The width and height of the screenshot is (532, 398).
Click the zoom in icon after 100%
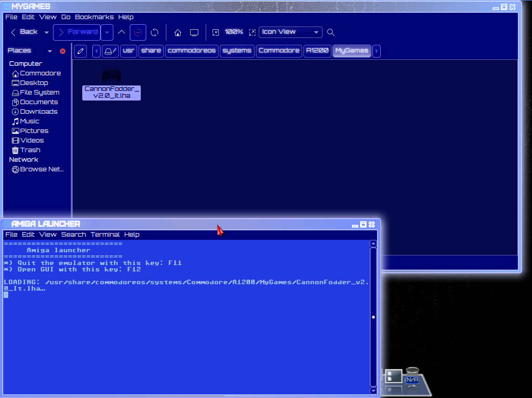252,32
